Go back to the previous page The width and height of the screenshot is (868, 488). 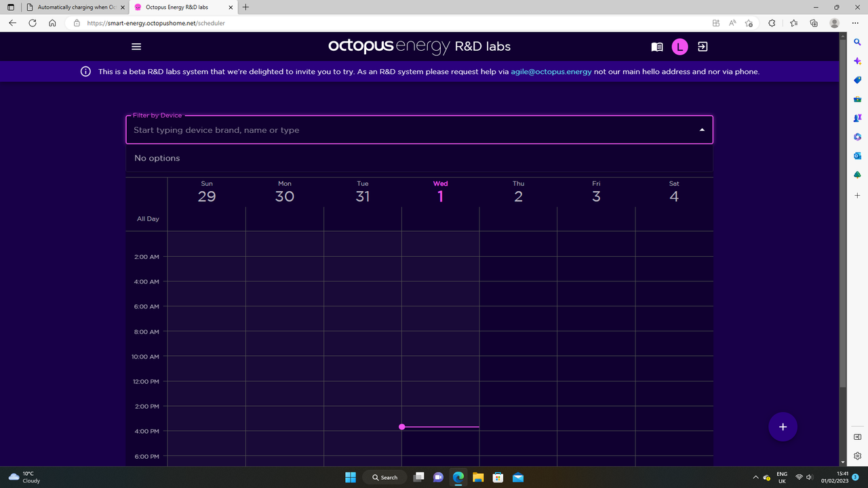13,23
